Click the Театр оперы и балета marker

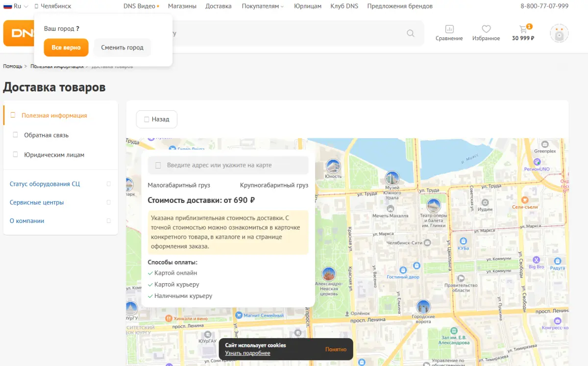coord(434,206)
